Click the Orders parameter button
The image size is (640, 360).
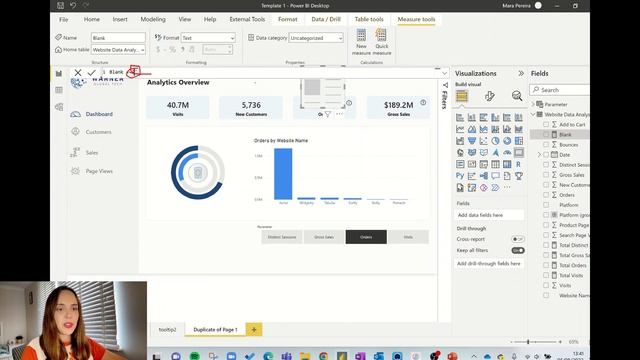(x=366, y=237)
